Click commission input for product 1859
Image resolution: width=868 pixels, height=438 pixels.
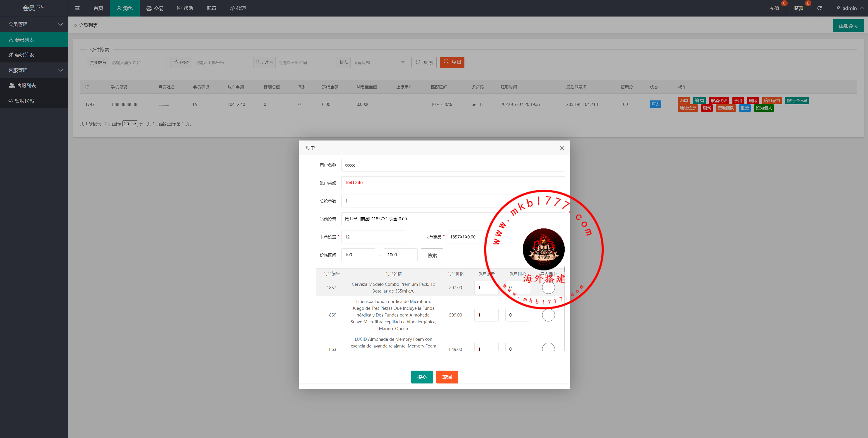click(x=517, y=315)
